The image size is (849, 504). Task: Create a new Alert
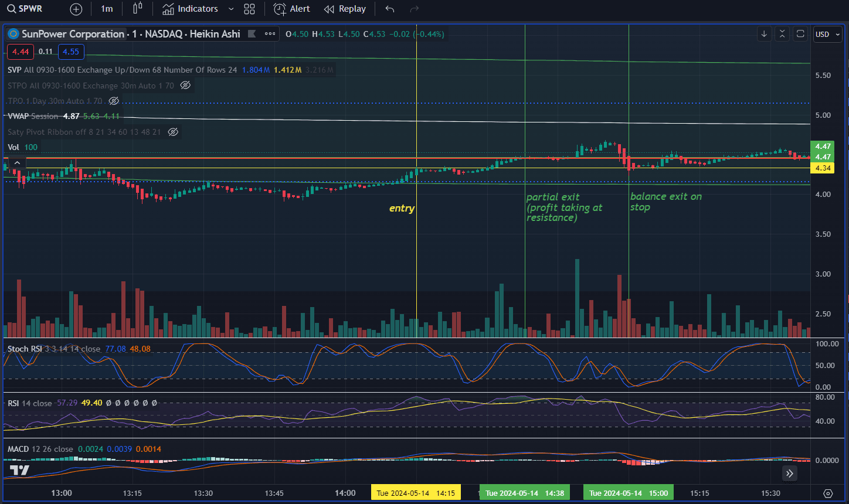coord(292,9)
